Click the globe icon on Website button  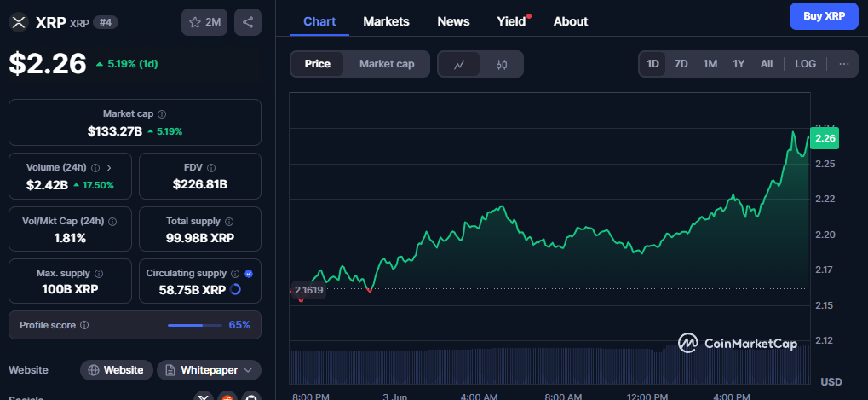94,370
